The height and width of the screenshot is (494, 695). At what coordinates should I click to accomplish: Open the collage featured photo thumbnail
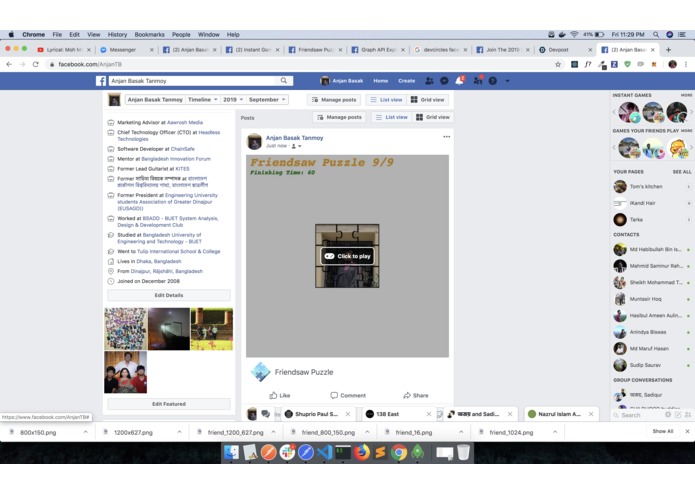tap(125, 329)
